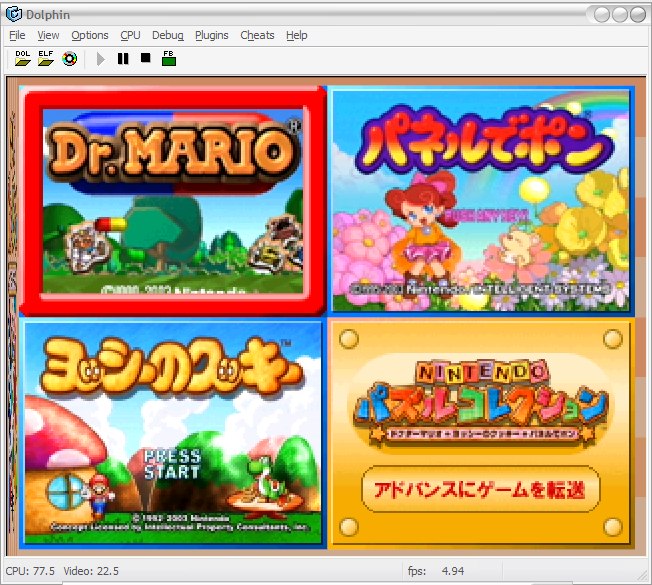The image size is (652, 585).
Task: Maximize the Dolphin window
Action: point(620,15)
